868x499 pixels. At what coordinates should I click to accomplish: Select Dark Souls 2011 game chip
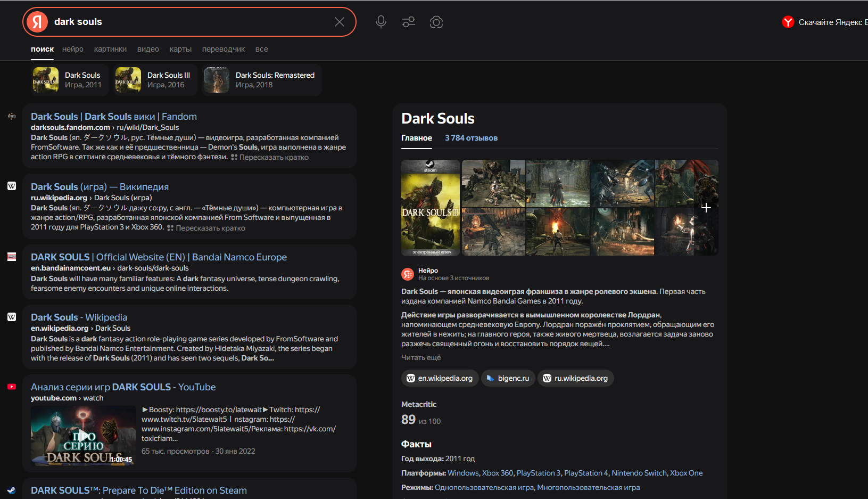point(70,80)
